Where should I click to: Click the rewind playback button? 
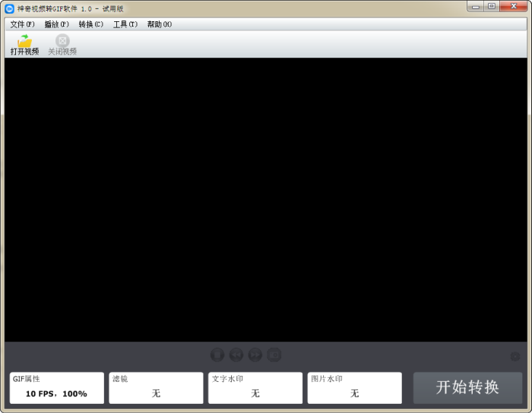point(236,355)
